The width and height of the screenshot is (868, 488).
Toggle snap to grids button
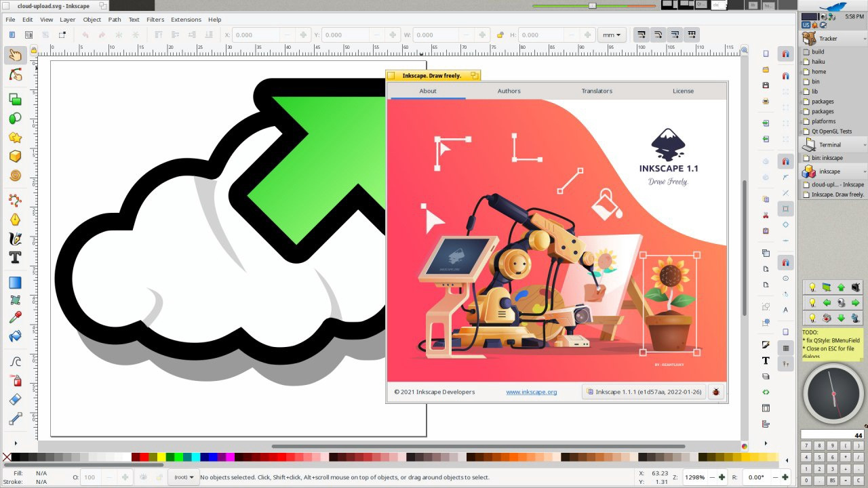point(786,348)
